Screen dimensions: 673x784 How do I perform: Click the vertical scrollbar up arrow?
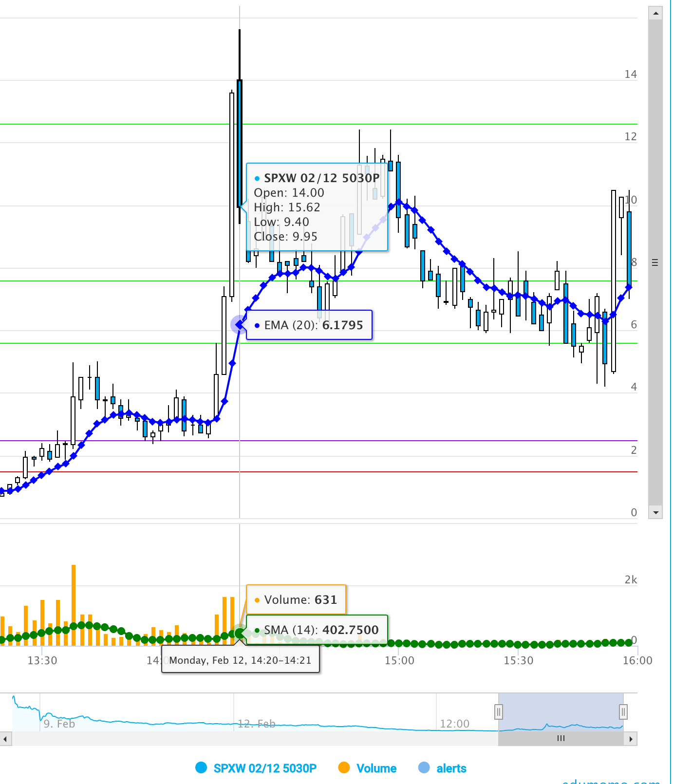655,13
